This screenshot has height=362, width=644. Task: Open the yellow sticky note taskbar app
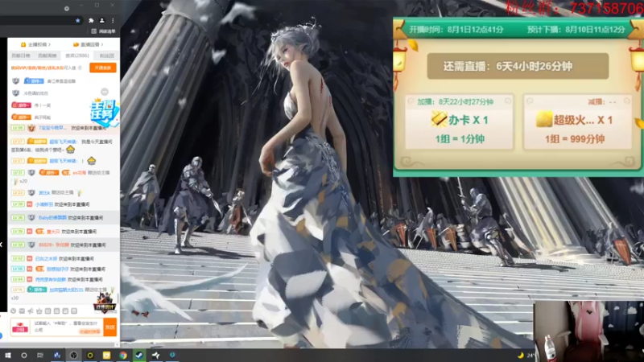pyautogui.click(x=106, y=356)
